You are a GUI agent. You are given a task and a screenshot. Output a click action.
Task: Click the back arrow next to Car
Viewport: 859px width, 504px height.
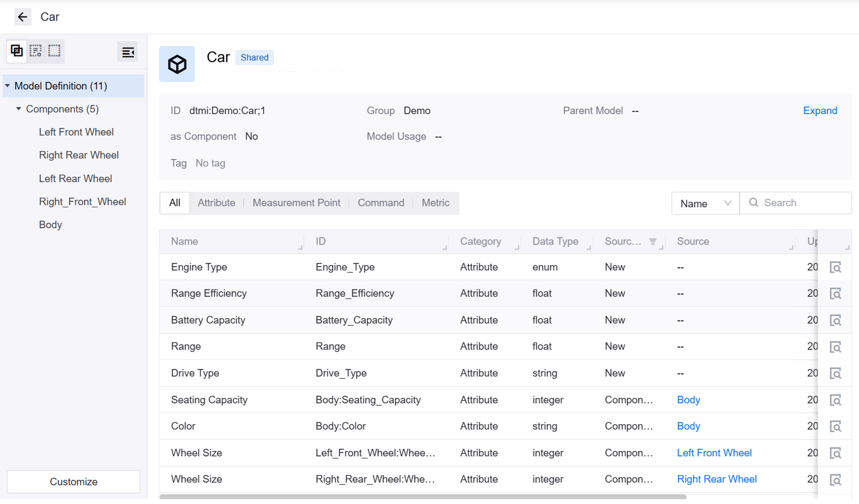pyautogui.click(x=23, y=17)
